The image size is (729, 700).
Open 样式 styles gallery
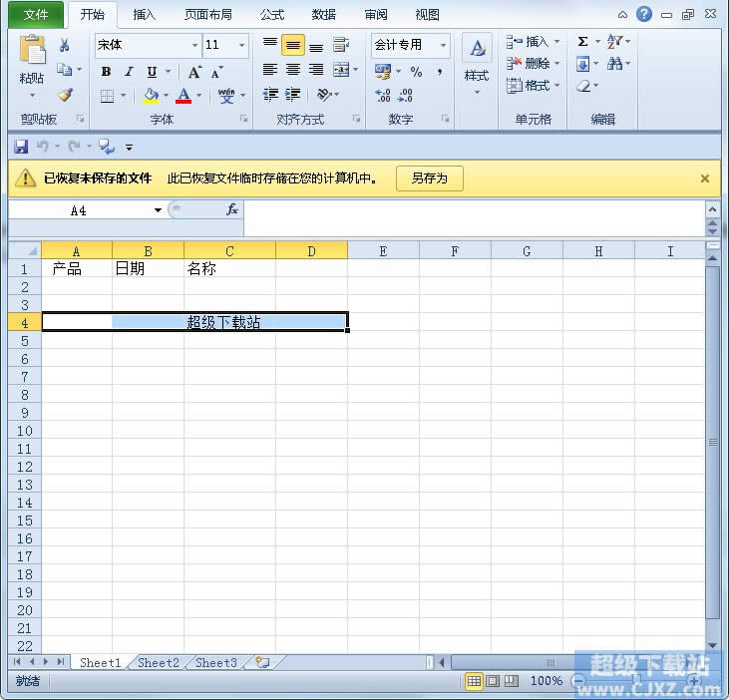[x=477, y=63]
